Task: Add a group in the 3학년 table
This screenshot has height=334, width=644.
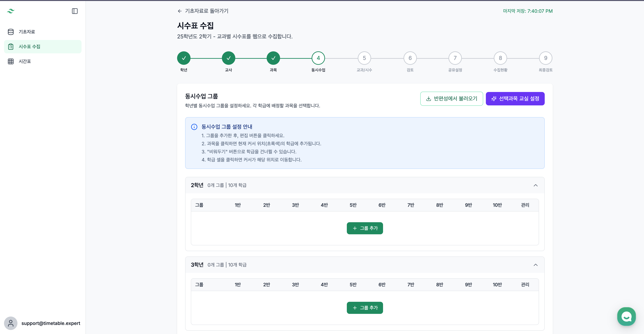Action: pyautogui.click(x=365, y=308)
